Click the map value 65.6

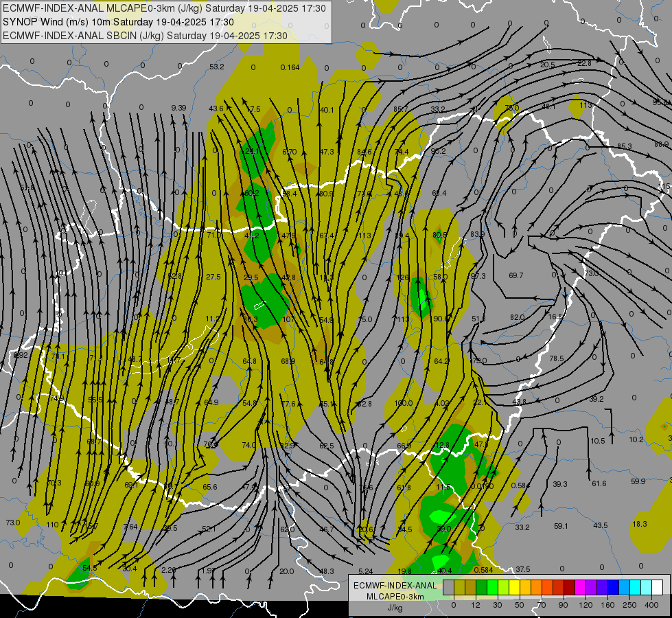(x=210, y=488)
